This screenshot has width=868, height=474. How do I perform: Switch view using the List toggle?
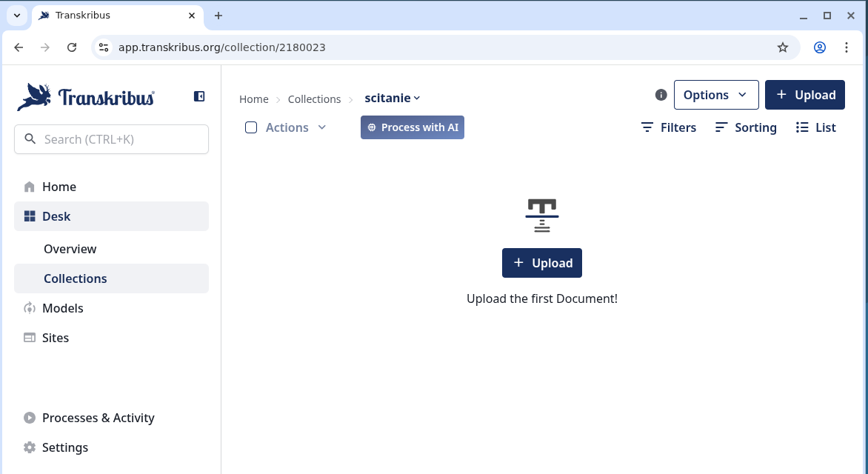coord(816,127)
